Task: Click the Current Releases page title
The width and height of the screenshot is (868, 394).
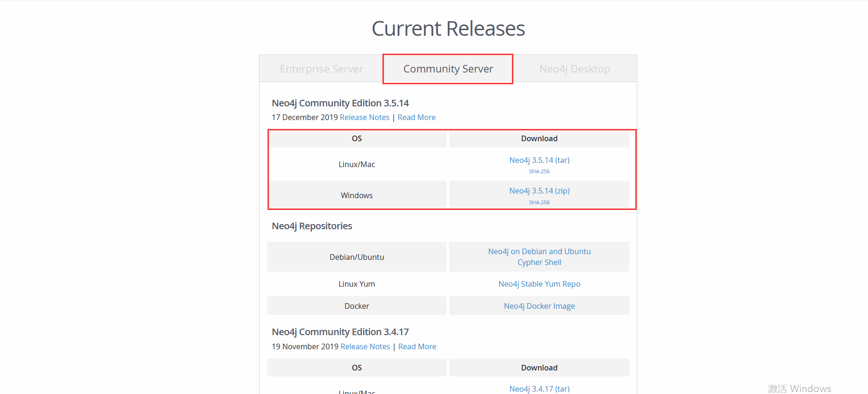Action: point(448,29)
